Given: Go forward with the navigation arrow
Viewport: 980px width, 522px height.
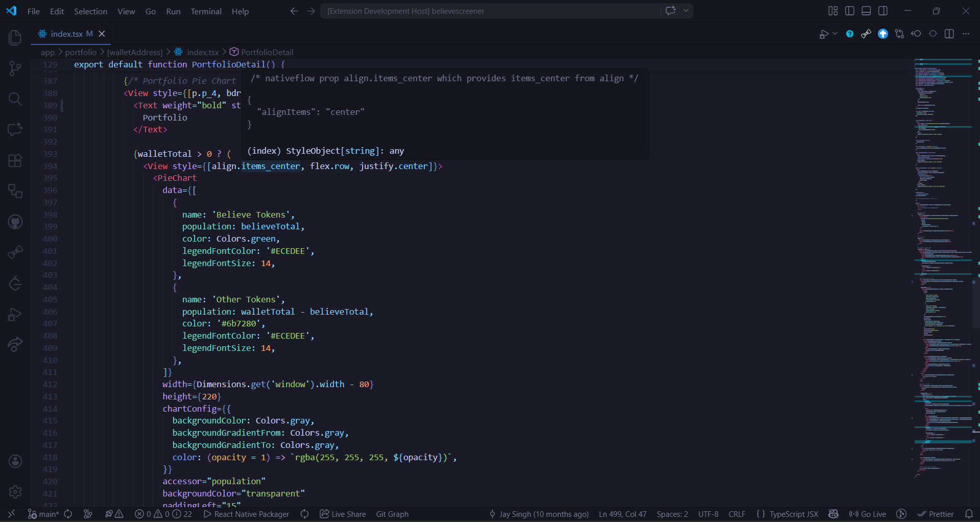Looking at the screenshot, I should point(311,11).
